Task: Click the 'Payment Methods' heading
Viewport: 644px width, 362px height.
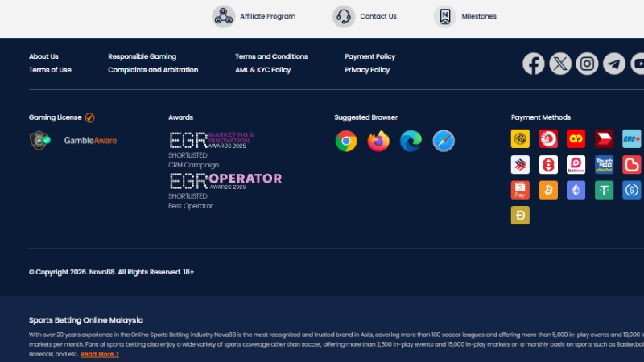Action: (541, 117)
